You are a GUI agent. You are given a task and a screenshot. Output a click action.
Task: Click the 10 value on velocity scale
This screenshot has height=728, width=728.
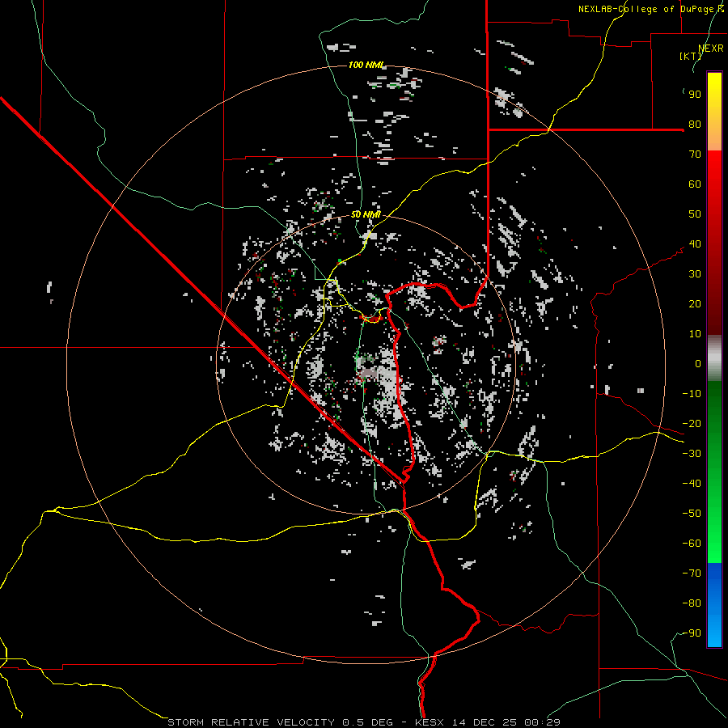[695, 334]
